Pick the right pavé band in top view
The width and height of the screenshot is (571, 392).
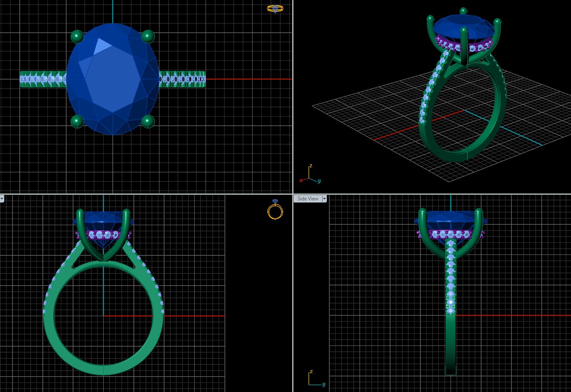(x=183, y=79)
